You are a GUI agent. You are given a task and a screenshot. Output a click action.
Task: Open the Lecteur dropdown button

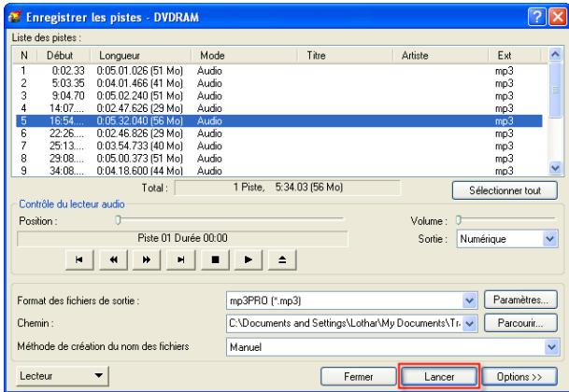click(x=62, y=376)
